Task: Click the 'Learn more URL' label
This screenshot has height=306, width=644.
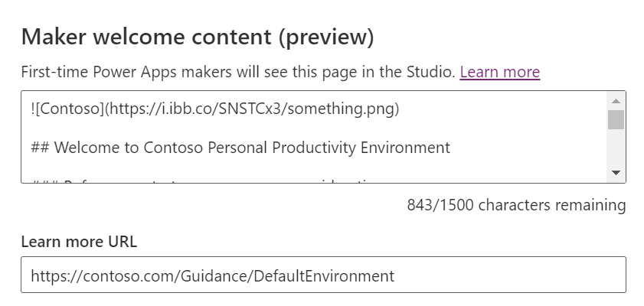Action: pyautogui.click(x=79, y=242)
